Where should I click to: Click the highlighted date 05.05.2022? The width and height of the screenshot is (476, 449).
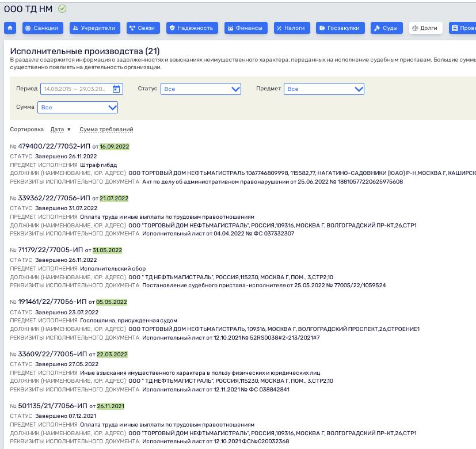pyautogui.click(x=112, y=302)
